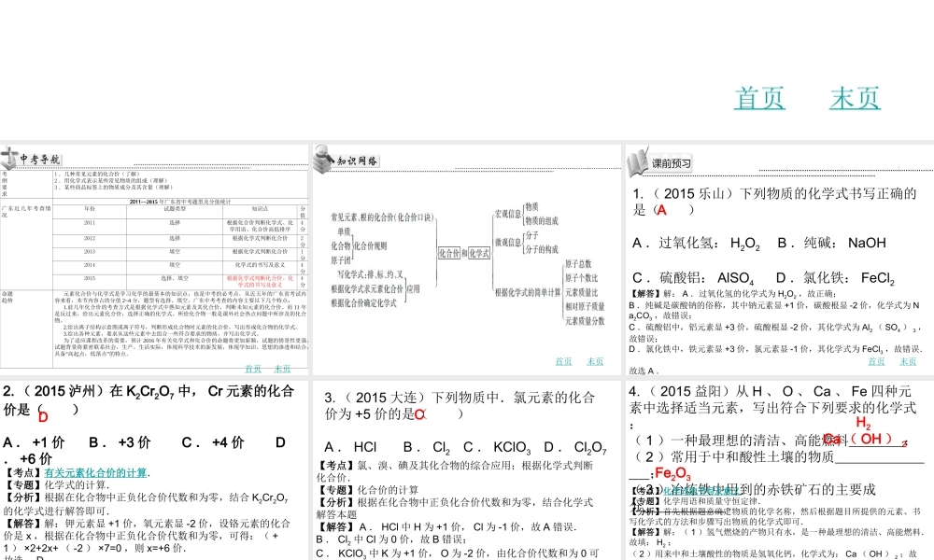934x560 pixels.
Task: Click the 2013 year cell in table
Action: [x=90, y=252]
